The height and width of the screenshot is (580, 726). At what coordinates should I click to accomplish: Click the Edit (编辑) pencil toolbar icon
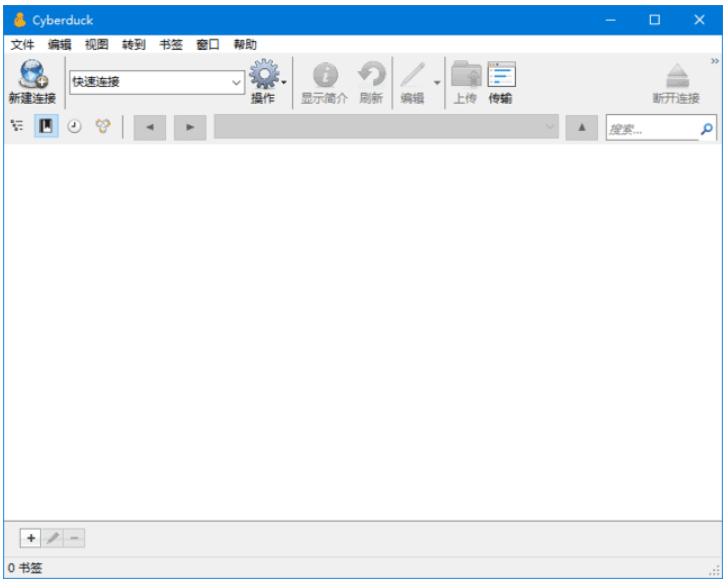click(413, 75)
